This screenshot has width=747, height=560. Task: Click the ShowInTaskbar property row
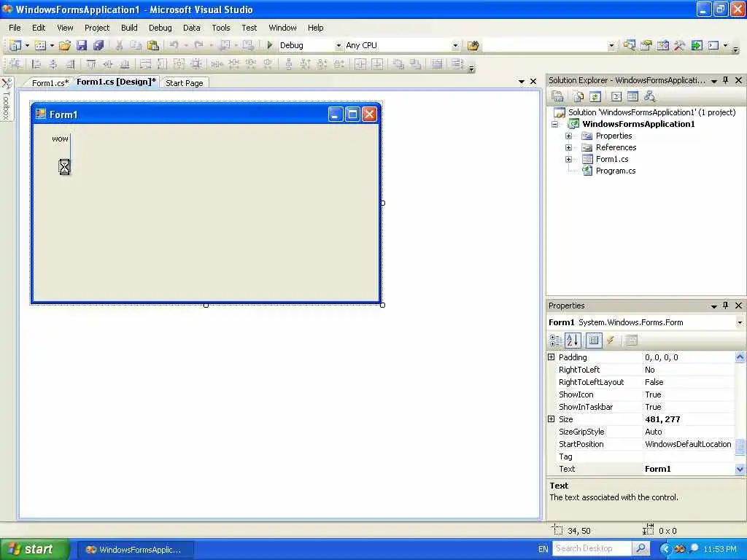click(641, 407)
